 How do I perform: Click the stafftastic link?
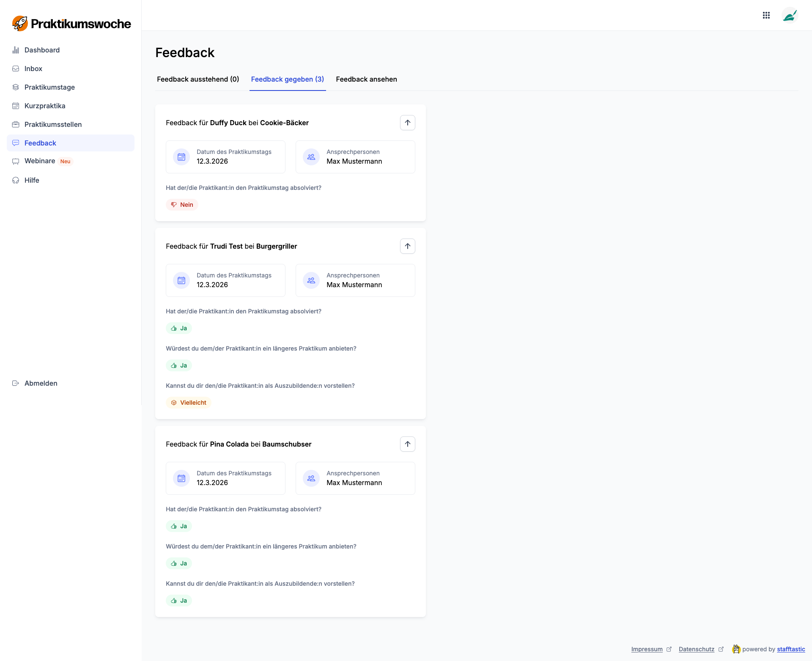(x=791, y=649)
